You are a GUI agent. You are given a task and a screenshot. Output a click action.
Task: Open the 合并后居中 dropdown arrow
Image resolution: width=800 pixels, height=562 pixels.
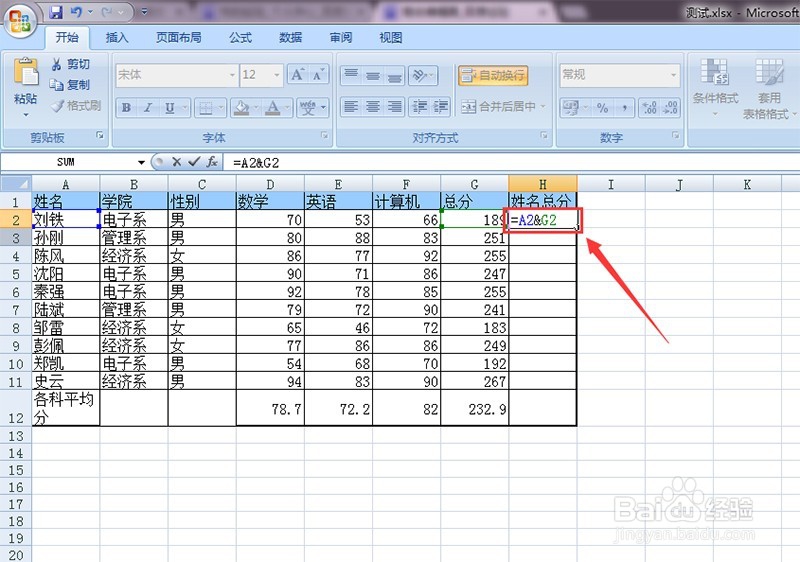543,107
